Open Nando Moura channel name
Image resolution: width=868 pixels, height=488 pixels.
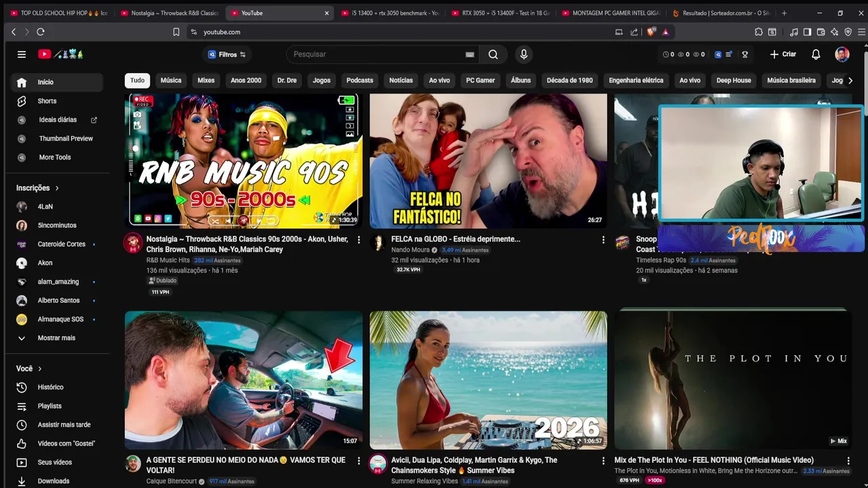click(x=410, y=250)
